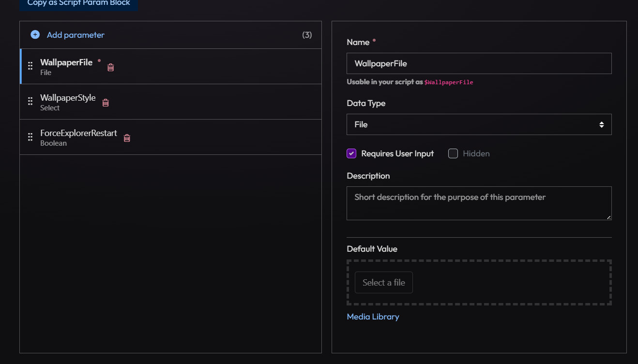Select the WallpaperStyle parameter row
This screenshot has height=364, width=638.
coord(171,102)
